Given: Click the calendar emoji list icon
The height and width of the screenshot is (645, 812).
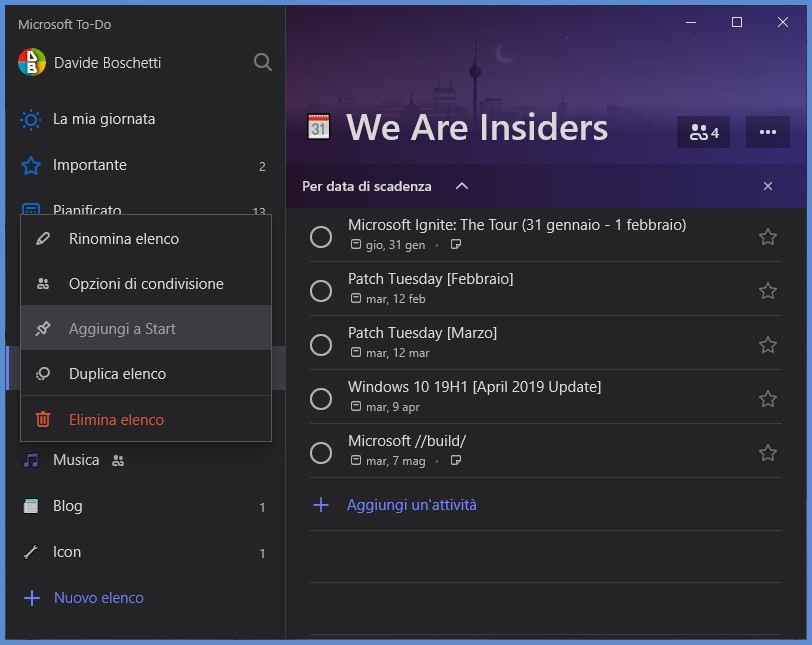Looking at the screenshot, I should coord(318,127).
